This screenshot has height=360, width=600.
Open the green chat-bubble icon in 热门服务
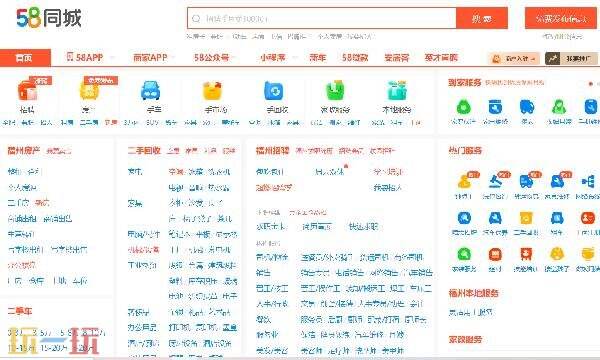click(464, 254)
